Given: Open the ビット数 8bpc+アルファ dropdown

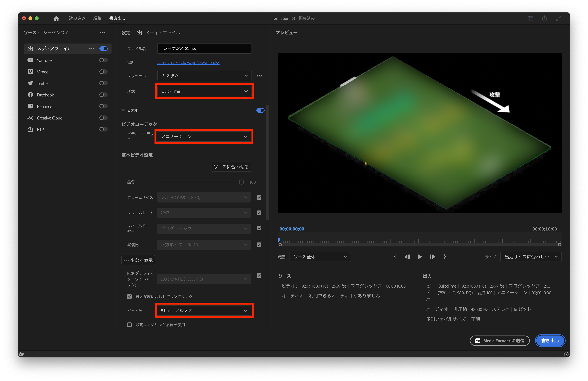Looking at the screenshot, I should click(x=204, y=310).
